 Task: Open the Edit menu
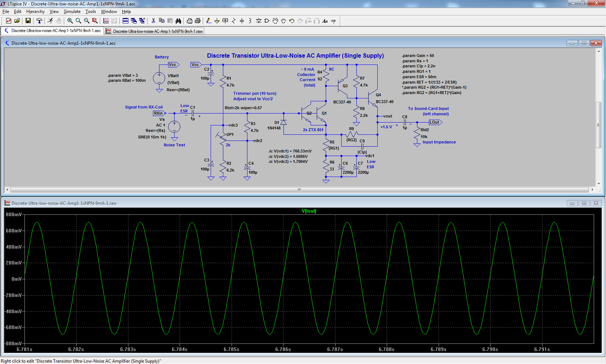18,12
